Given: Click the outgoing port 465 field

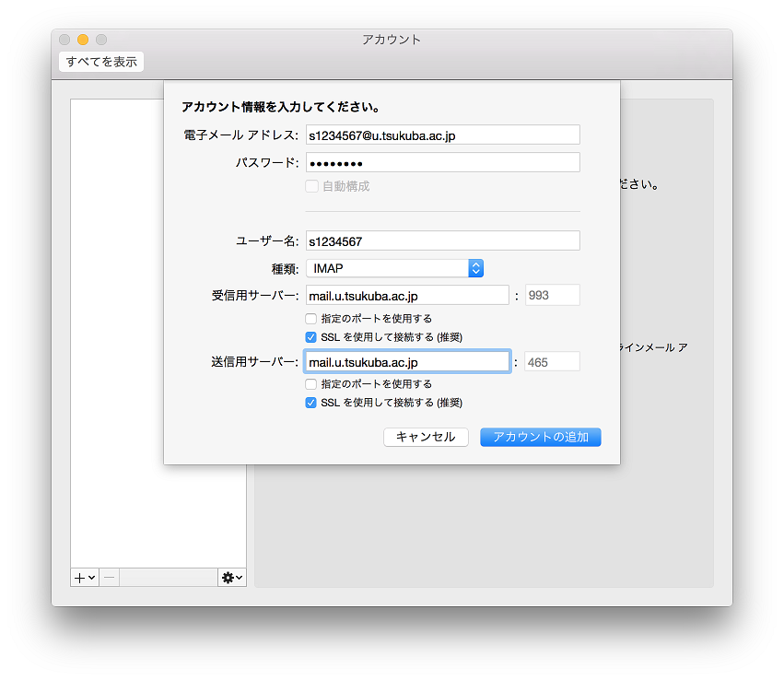Looking at the screenshot, I should click(x=552, y=361).
